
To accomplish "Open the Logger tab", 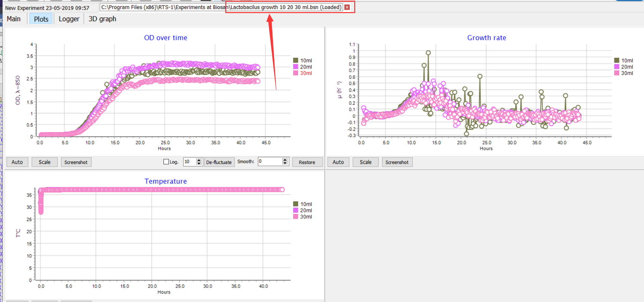I will (x=69, y=19).
